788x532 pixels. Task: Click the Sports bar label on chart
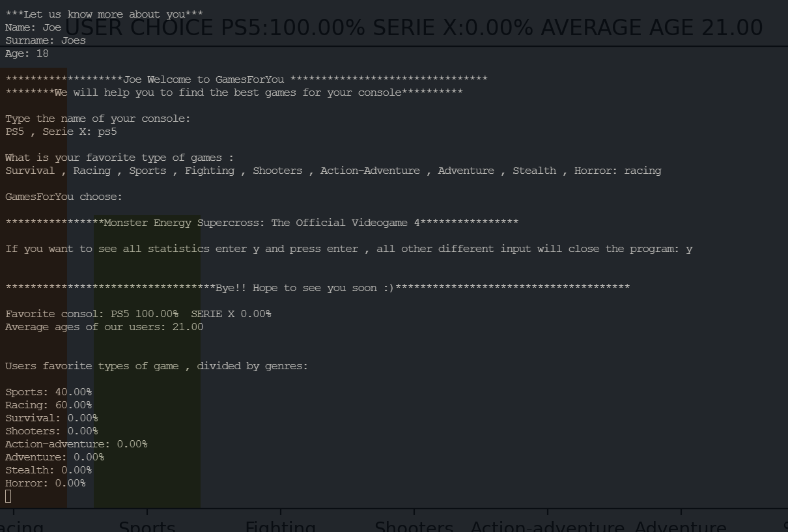point(147,526)
